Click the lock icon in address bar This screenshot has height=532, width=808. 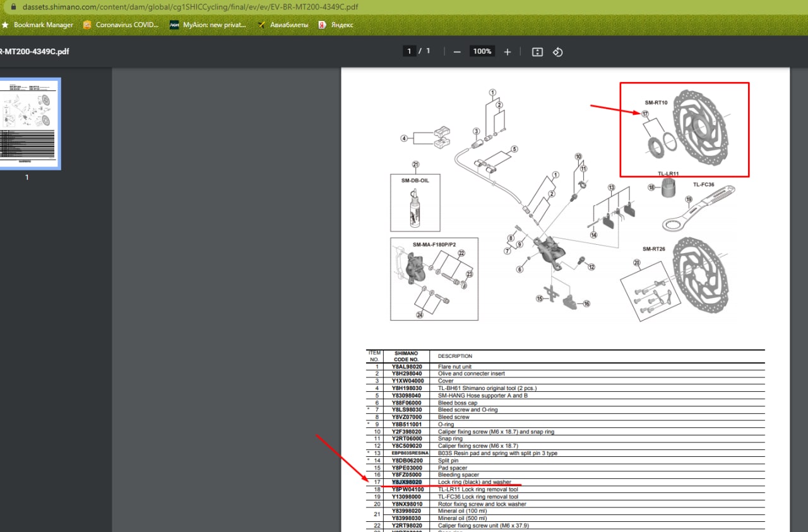[x=13, y=7]
